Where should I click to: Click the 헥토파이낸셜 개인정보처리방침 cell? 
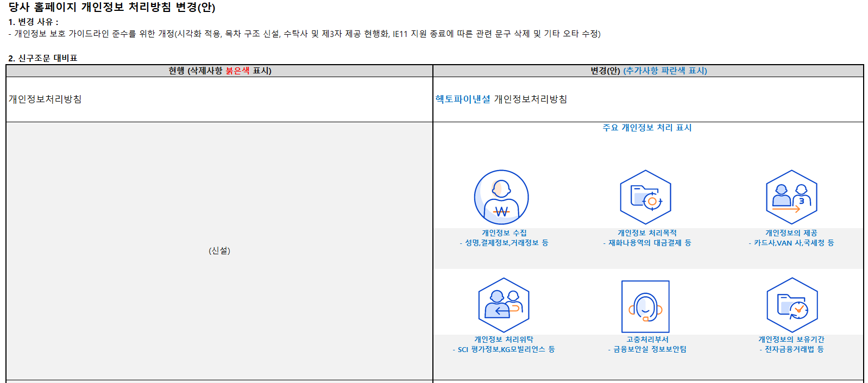501,99
